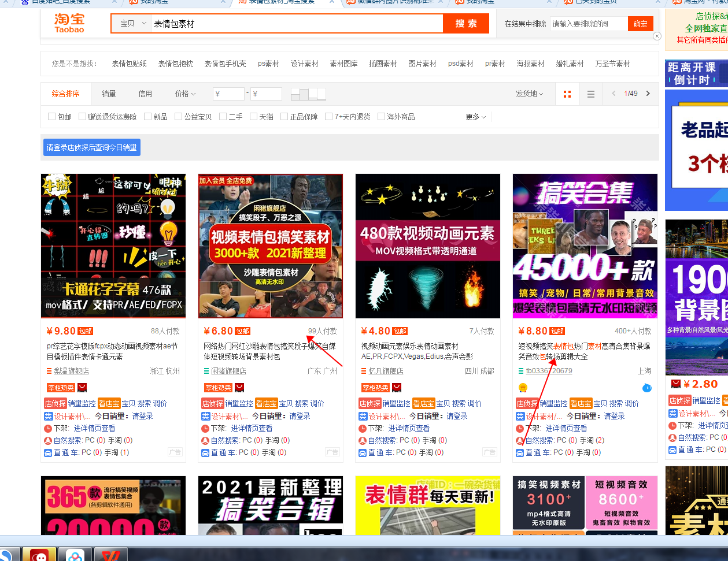This screenshot has width=728, height=561.
Task: Expand the 更多 filter options
Action: (475, 117)
